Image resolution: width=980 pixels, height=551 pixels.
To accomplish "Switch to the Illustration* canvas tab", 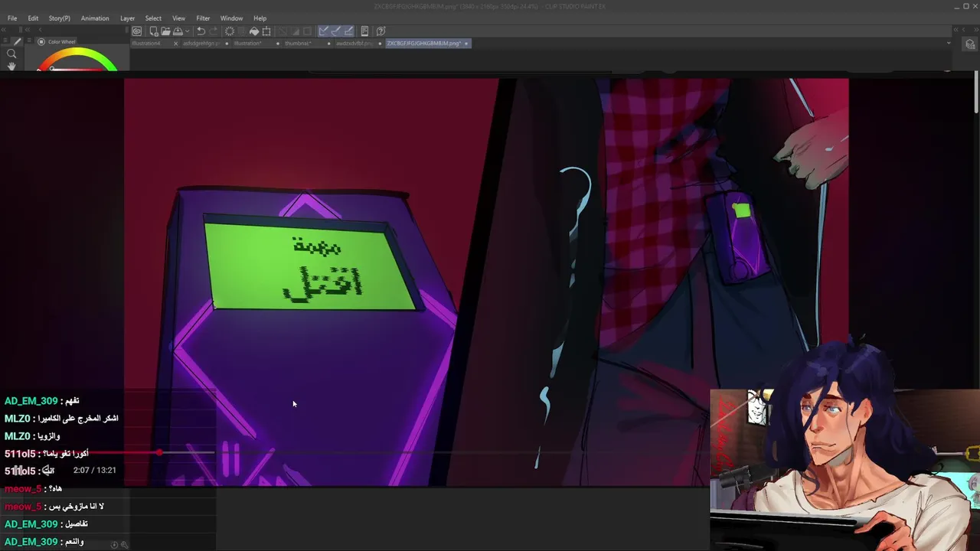I will click(248, 44).
